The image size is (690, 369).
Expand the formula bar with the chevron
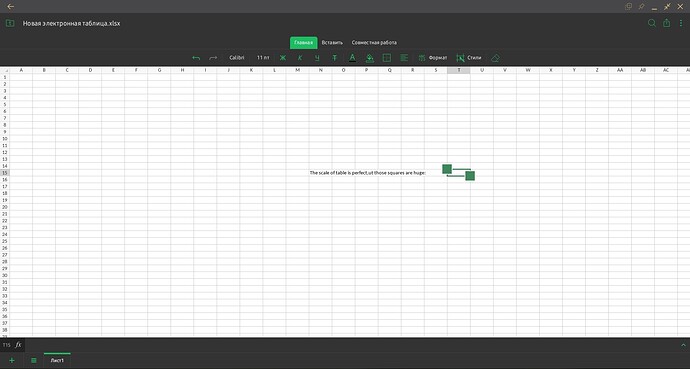(x=683, y=345)
